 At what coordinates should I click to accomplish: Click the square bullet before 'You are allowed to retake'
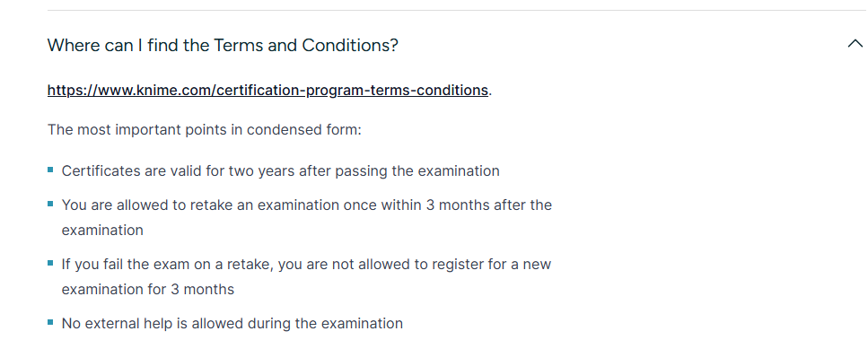(50, 204)
